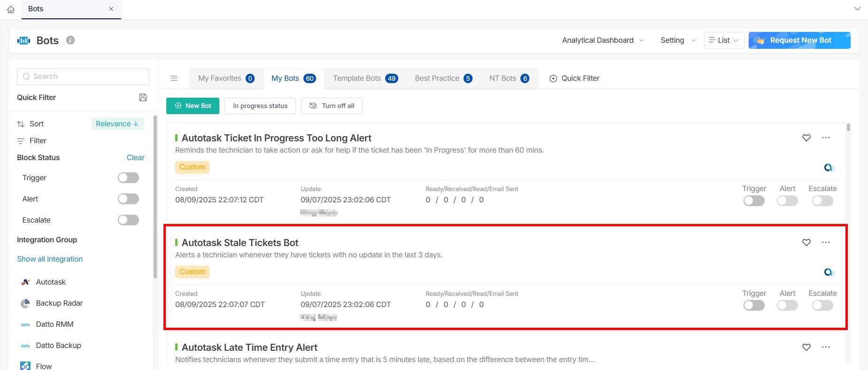Add a Quick Filter tab
The width and height of the screenshot is (868, 370).
[574, 78]
